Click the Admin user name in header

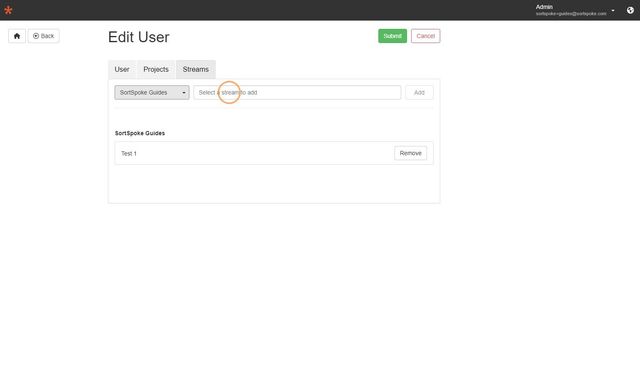(x=544, y=7)
